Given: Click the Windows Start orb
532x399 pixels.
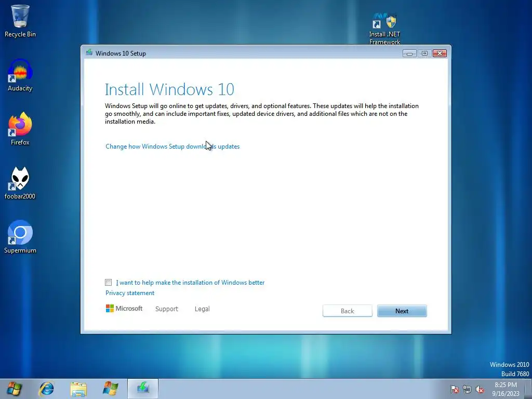Looking at the screenshot, I should 14,389.
